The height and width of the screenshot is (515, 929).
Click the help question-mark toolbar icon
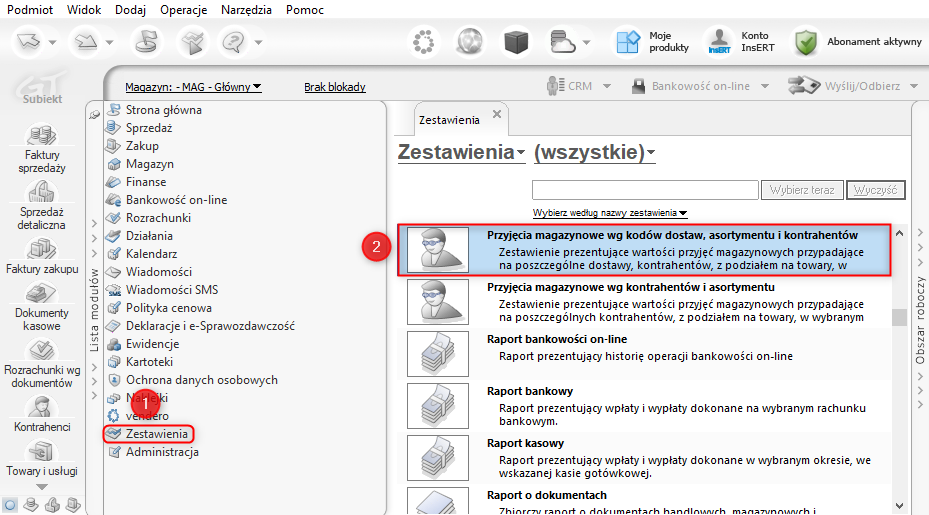tap(233, 42)
